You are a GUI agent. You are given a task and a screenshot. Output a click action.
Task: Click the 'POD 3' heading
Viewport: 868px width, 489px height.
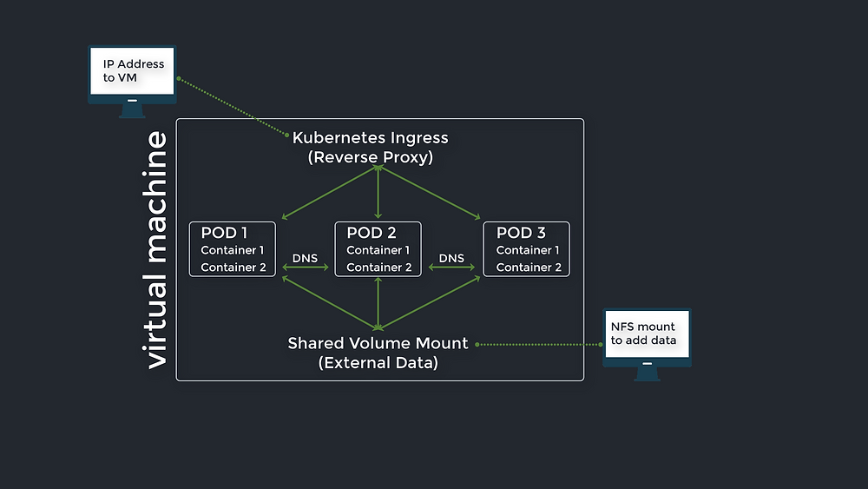coord(521,233)
